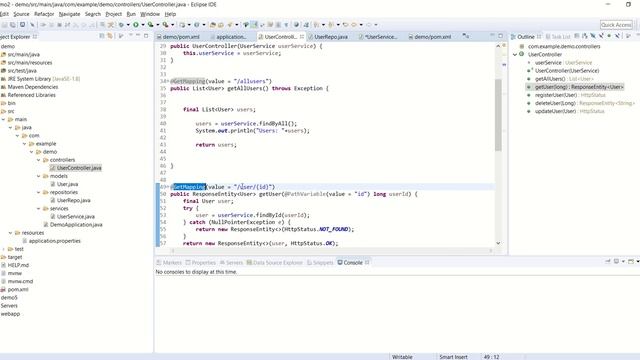Click UserRepo.java file icon in Project Explorer

tap(53, 200)
